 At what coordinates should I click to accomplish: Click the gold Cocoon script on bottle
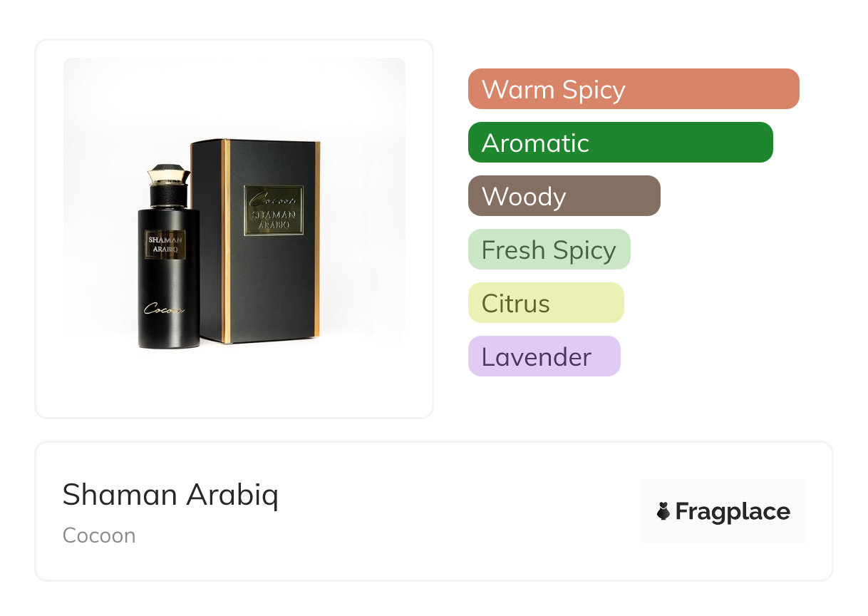pyautogui.click(x=165, y=309)
